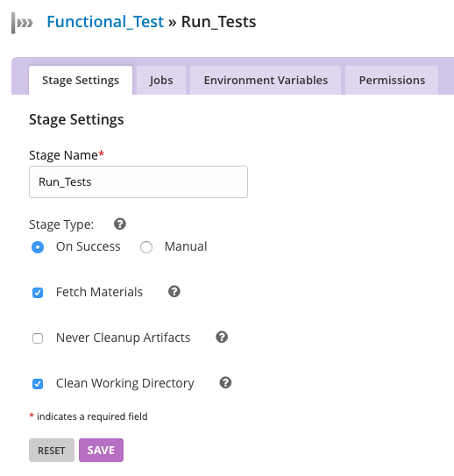Go to the Environment Variables tab
The width and height of the screenshot is (454, 476).
tap(266, 81)
